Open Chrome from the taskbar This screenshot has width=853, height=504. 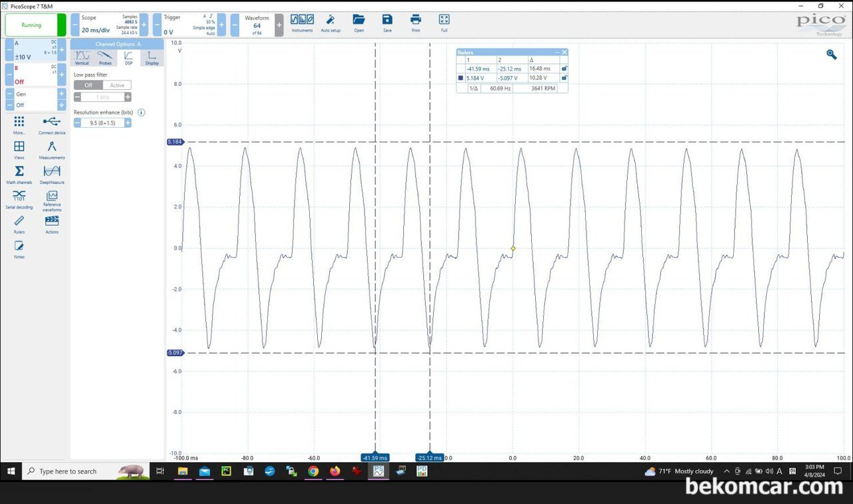coord(313,471)
